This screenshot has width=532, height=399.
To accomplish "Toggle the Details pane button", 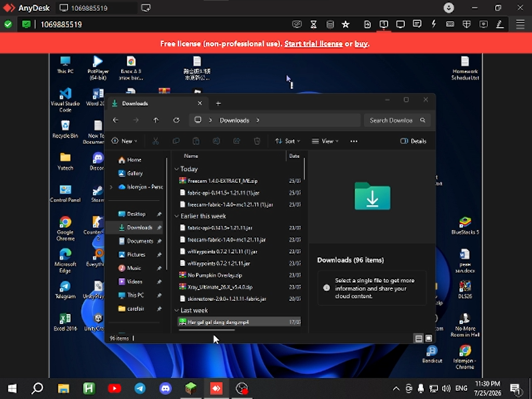I will coord(413,141).
